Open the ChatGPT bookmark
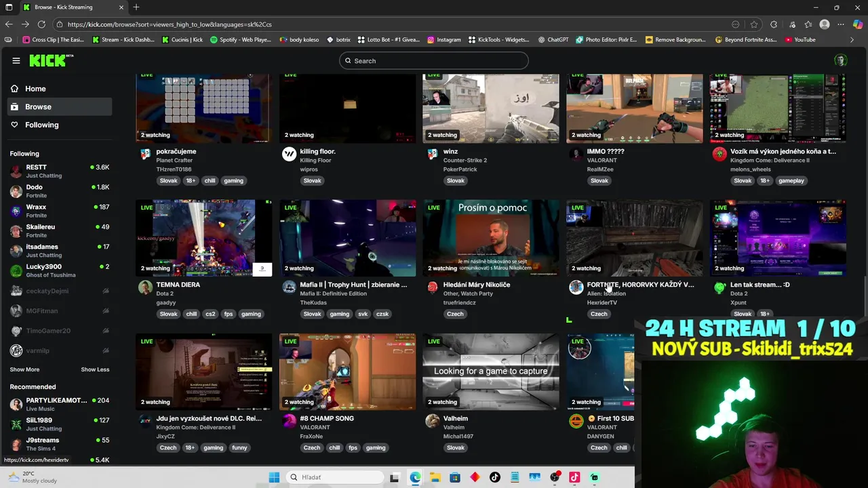868x488 pixels. (x=553, y=40)
